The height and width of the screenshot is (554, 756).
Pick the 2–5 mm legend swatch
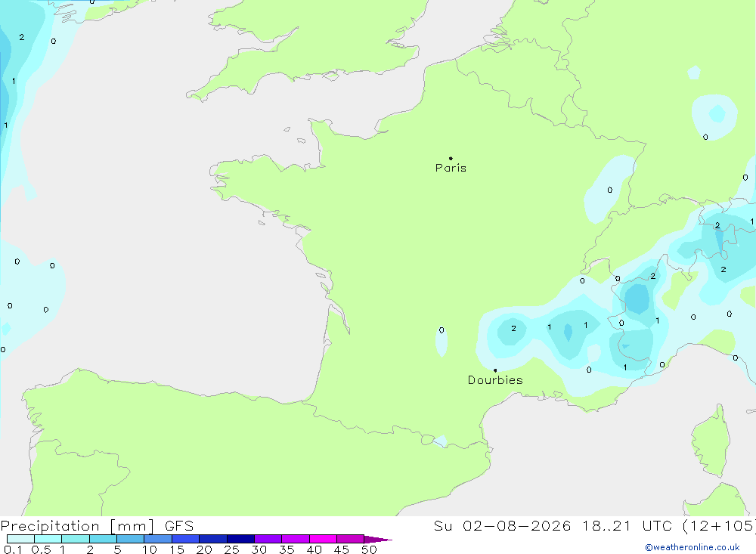coord(103,539)
